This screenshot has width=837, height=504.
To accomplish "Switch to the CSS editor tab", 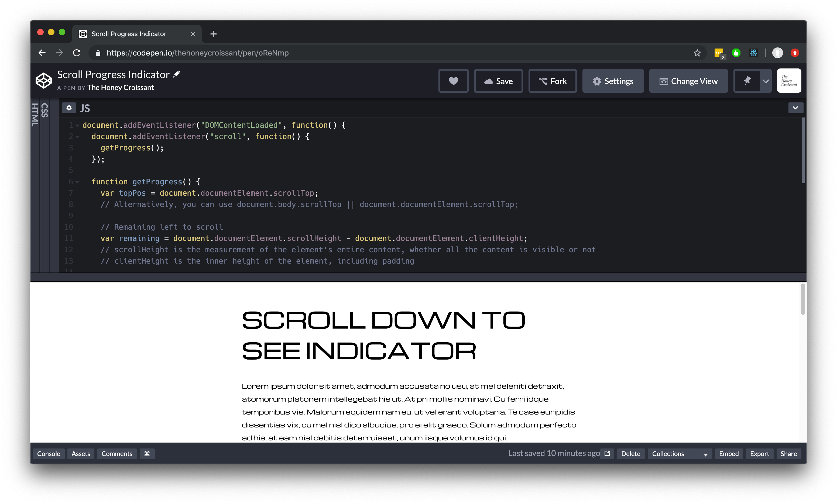I will click(x=44, y=111).
